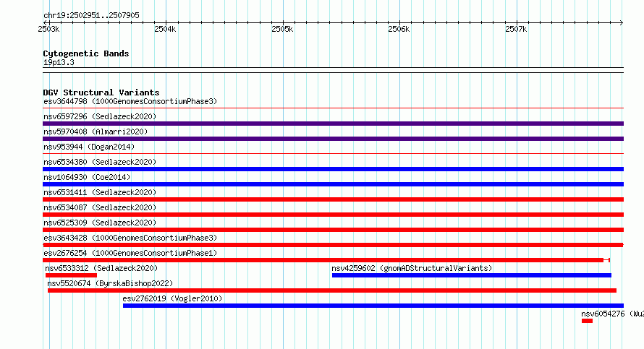The height and width of the screenshot is (349, 644).
Task: Click the 2505k ruler tick label
Action: (282, 29)
